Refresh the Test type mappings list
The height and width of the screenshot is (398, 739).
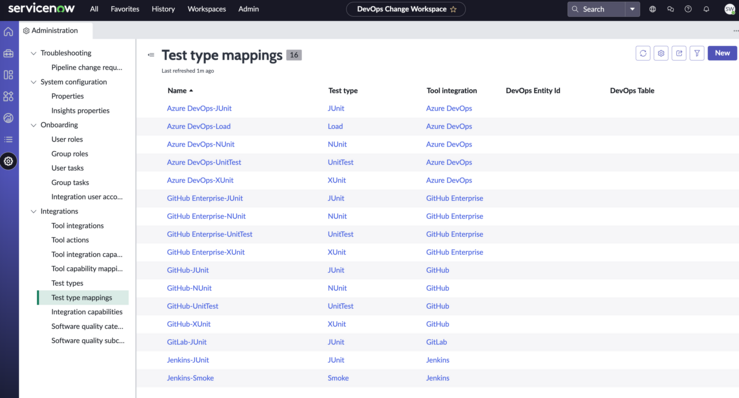point(643,53)
